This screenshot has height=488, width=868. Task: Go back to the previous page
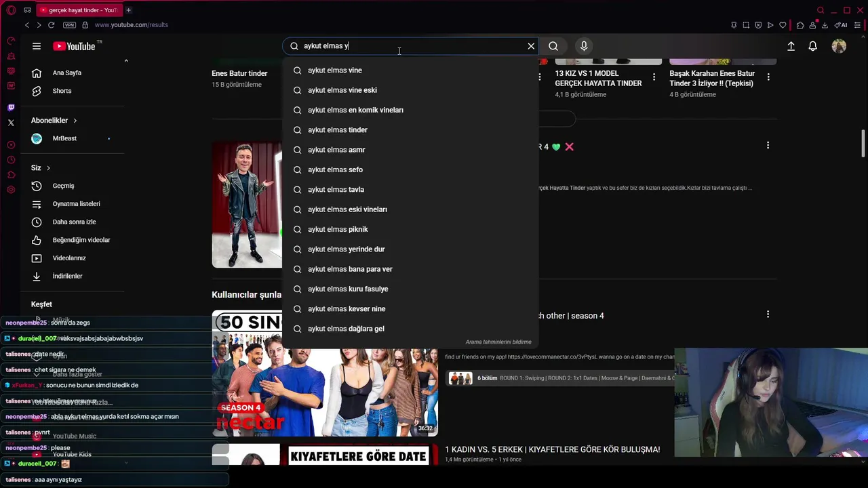[27, 25]
